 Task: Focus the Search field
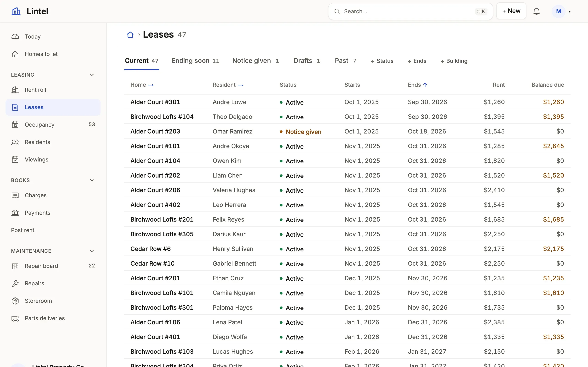410,11
